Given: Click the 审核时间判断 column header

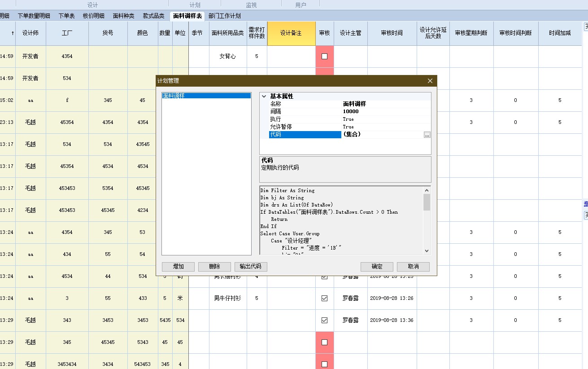Looking at the screenshot, I should point(516,33).
